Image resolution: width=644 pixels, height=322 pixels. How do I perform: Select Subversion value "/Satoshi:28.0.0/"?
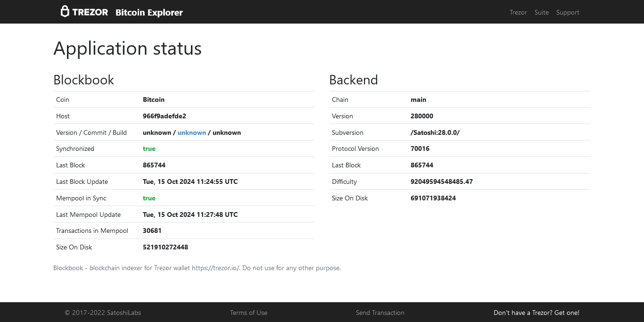click(435, 132)
